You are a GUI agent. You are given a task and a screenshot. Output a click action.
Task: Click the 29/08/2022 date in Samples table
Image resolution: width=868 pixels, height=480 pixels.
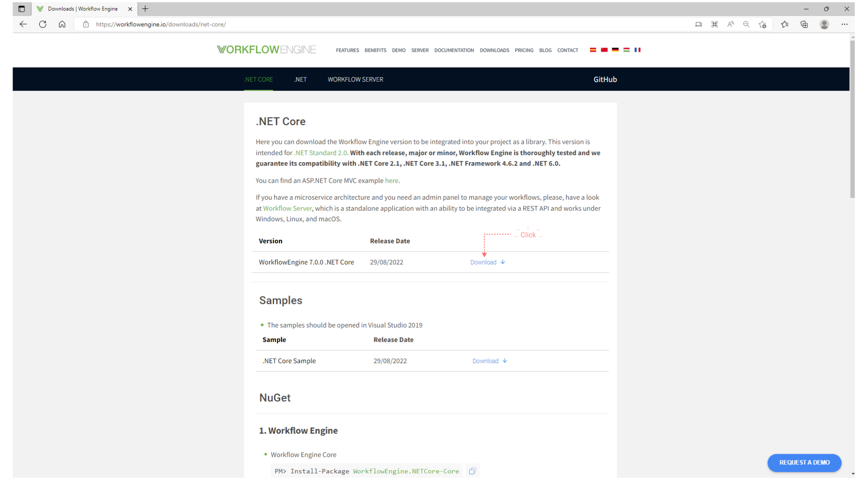pos(390,361)
